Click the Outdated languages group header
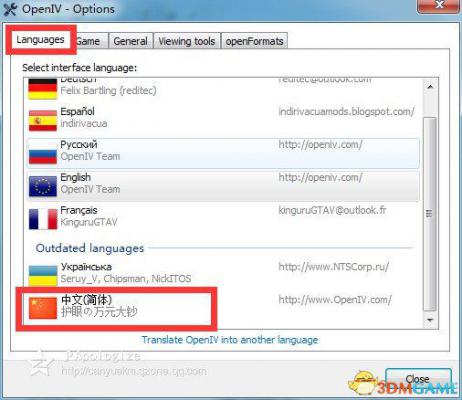Screen dimensions: 462x400 pyautogui.click(x=90, y=248)
